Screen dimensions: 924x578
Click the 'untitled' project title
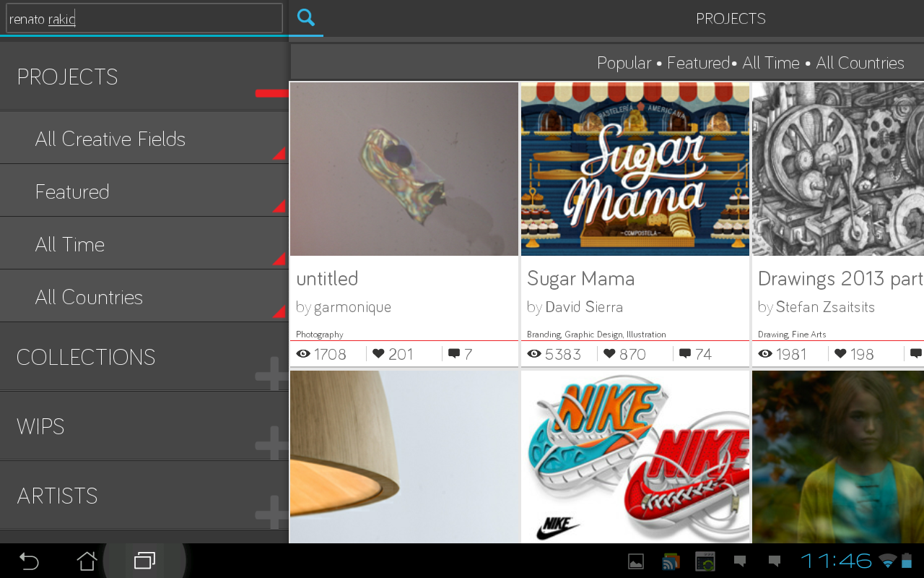coord(327,278)
